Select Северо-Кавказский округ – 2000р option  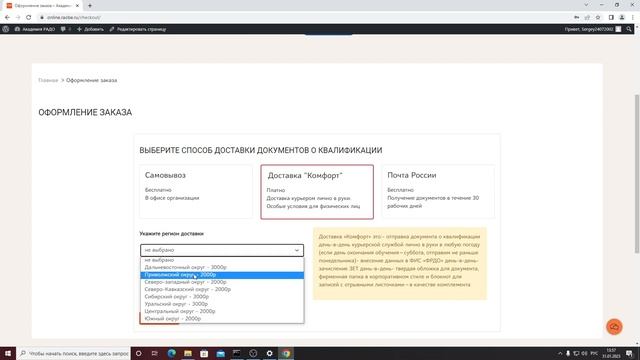(222, 289)
